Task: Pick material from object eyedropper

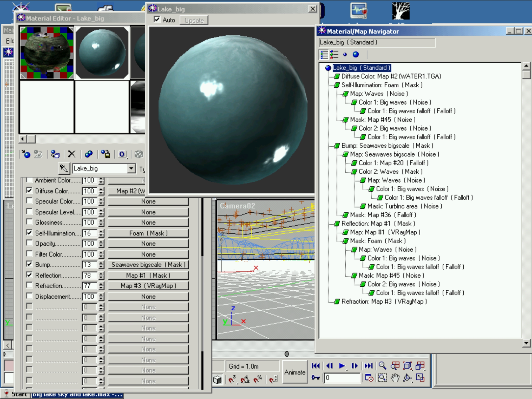Action: click(64, 169)
